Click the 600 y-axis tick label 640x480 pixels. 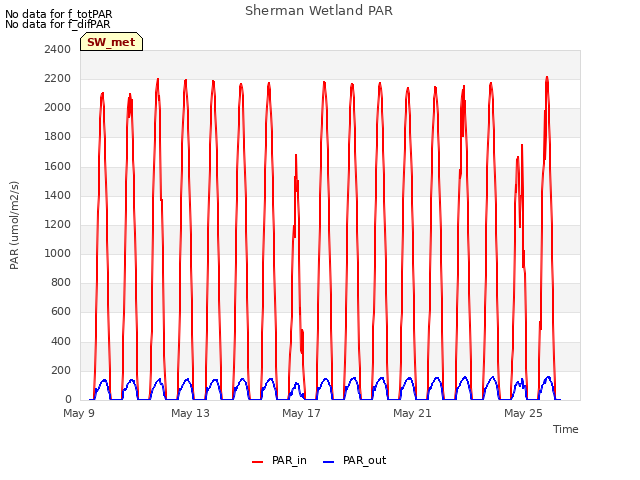[x=61, y=312]
